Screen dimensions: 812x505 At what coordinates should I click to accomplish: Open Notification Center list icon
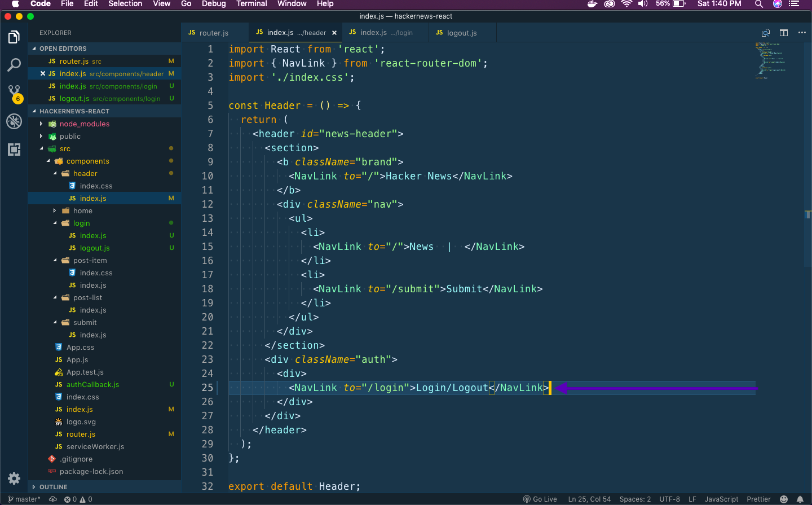click(x=795, y=4)
